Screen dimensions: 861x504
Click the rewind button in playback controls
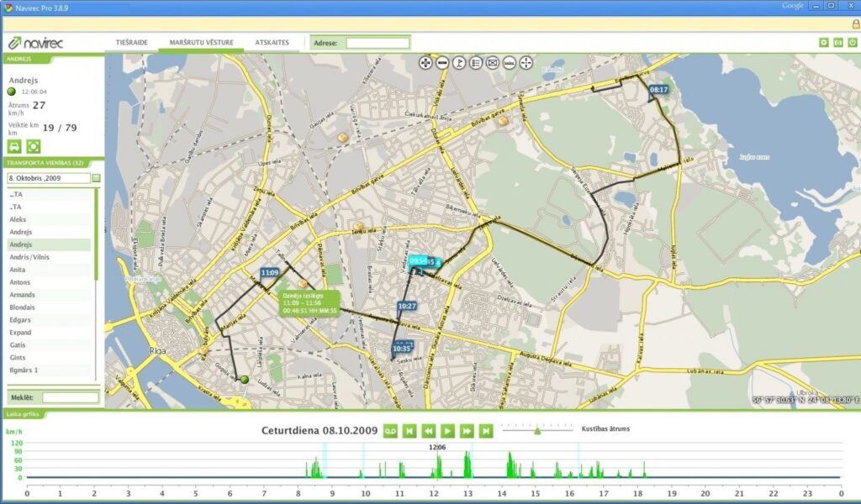point(428,431)
